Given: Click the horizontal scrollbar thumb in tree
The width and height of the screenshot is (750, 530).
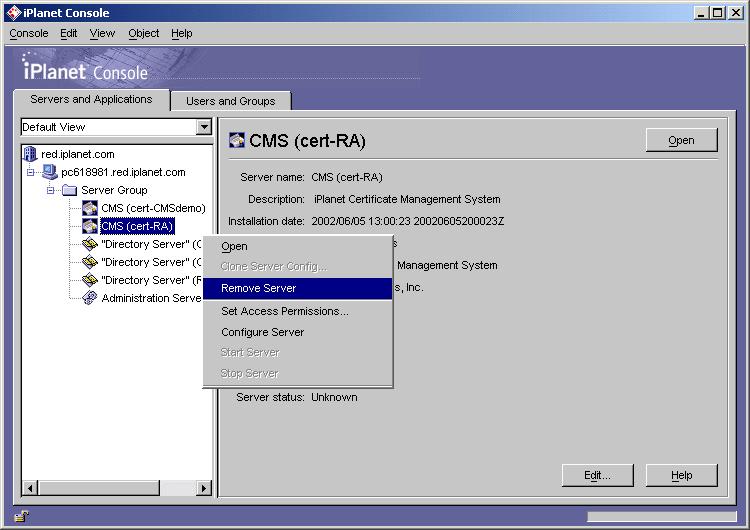Looking at the screenshot, I should [x=99, y=488].
